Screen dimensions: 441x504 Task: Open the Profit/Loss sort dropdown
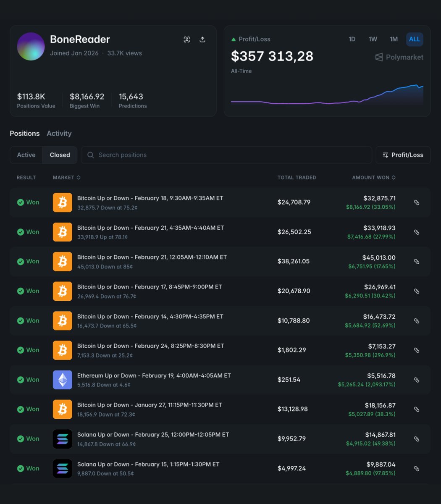pos(403,155)
